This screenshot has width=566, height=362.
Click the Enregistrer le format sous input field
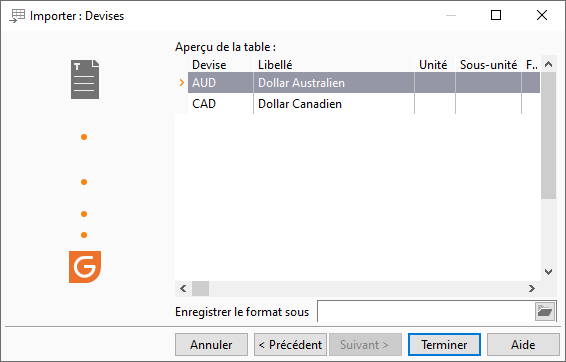tap(426, 311)
